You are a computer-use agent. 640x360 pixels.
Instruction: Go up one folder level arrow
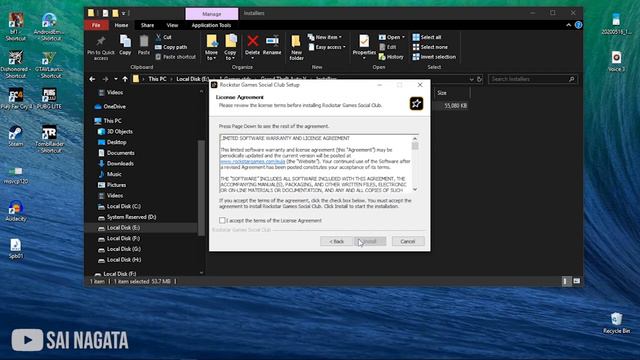pos(125,79)
